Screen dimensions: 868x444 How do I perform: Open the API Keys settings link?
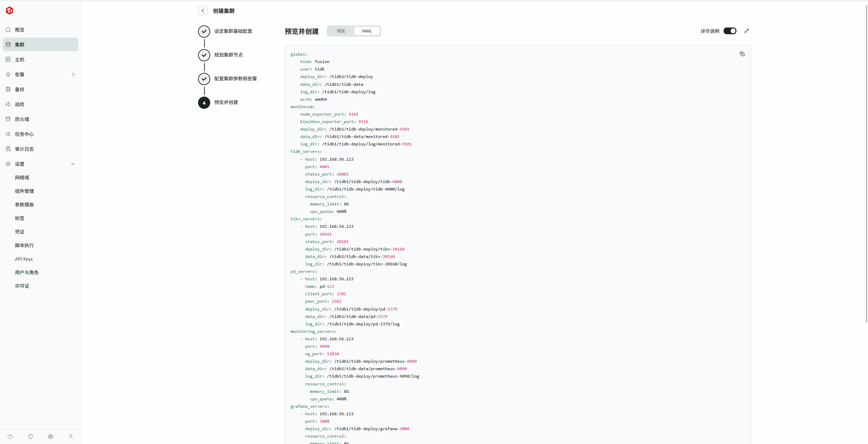[24, 259]
